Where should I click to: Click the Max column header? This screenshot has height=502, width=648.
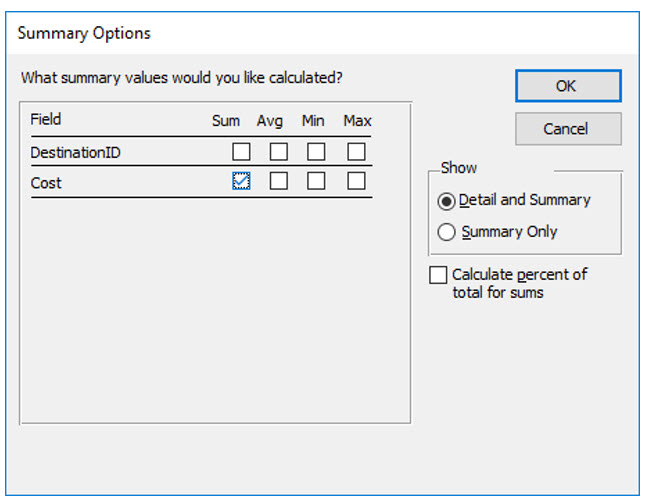(357, 121)
